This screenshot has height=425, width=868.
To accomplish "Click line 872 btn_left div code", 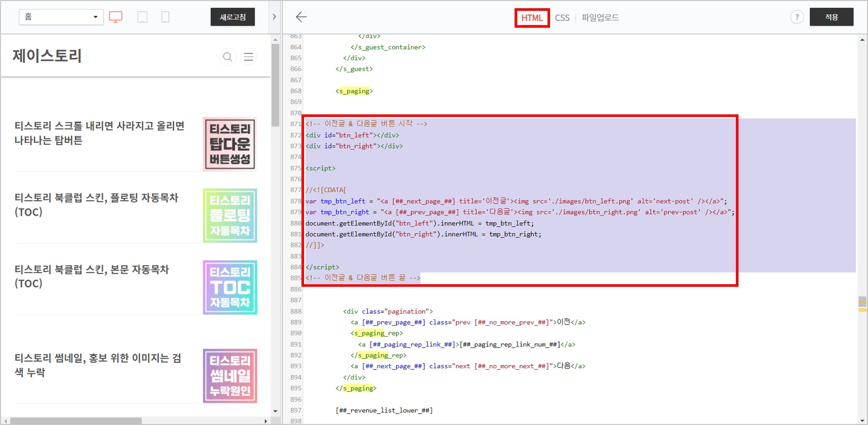I will click(x=352, y=135).
